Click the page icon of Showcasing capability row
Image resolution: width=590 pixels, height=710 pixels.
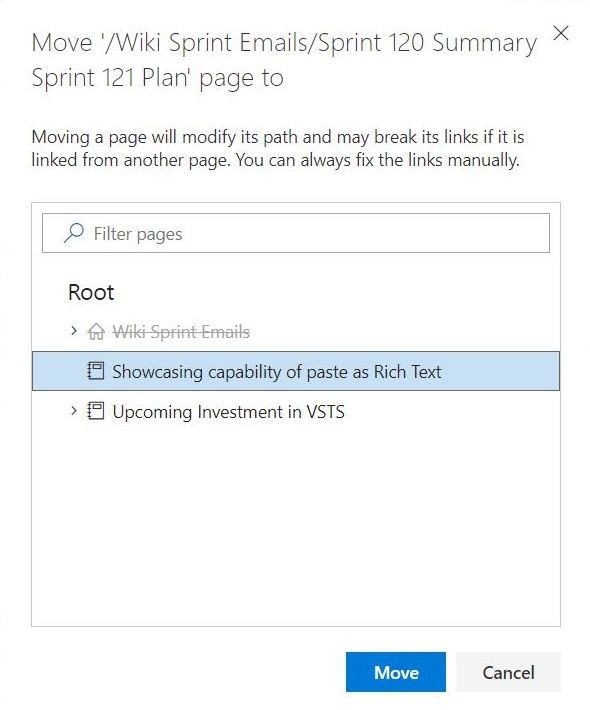[x=96, y=371]
